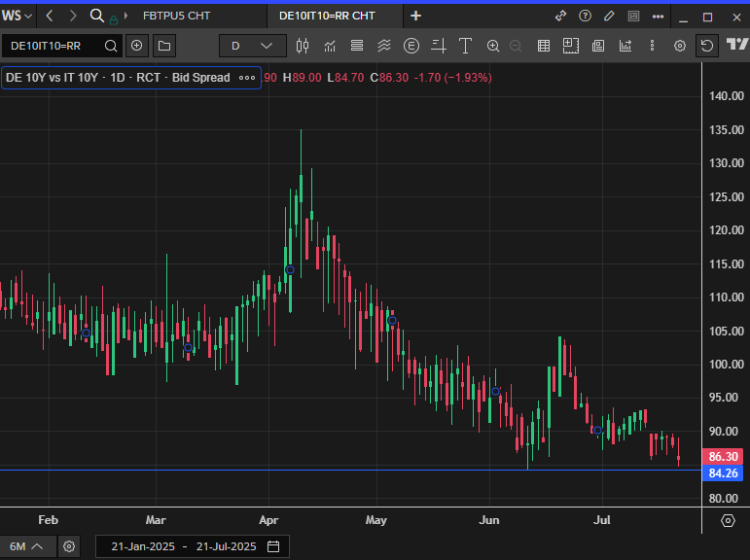Screen dimensions: 750x560
Task: Click the 21-Jul-2025 end date
Action: [227, 546]
